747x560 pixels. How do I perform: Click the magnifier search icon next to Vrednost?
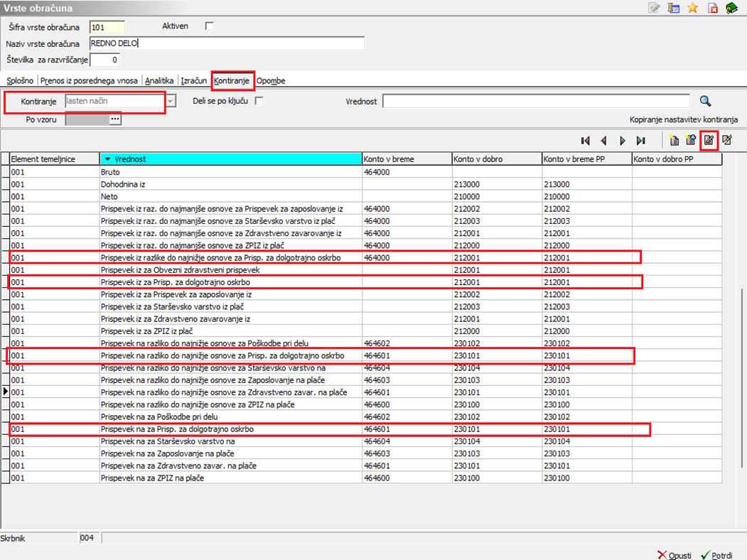705,101
